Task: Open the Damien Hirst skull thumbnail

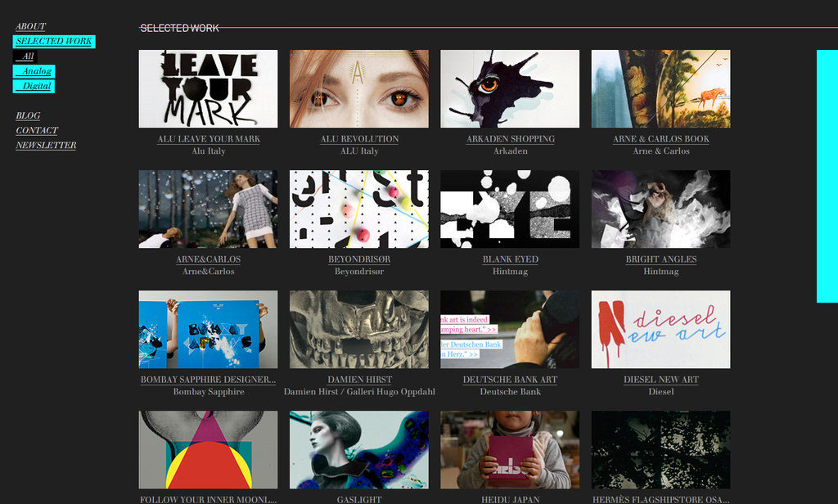Action: coord(358,329)
